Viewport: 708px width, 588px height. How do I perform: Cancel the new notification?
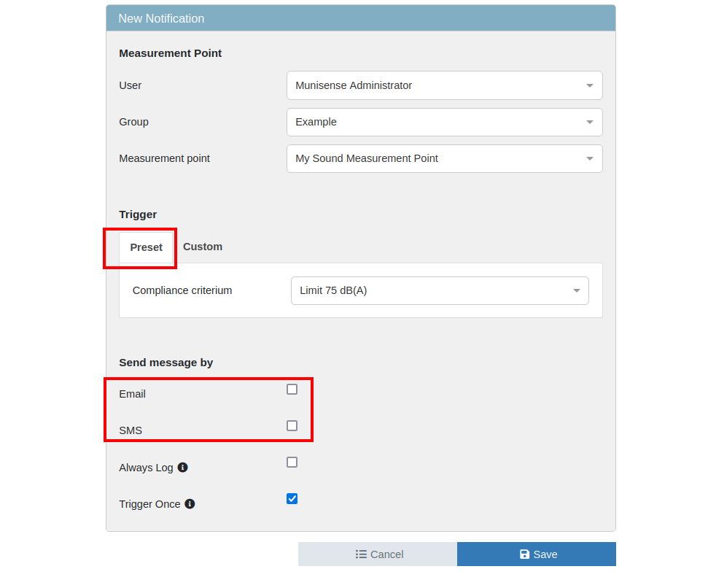pos(378,554)
